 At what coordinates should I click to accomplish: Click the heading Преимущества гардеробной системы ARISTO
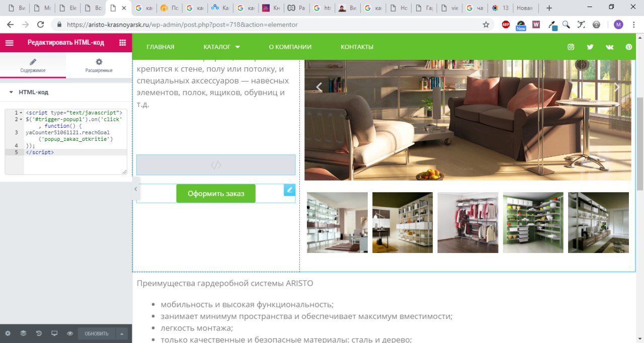coord(225,283)
